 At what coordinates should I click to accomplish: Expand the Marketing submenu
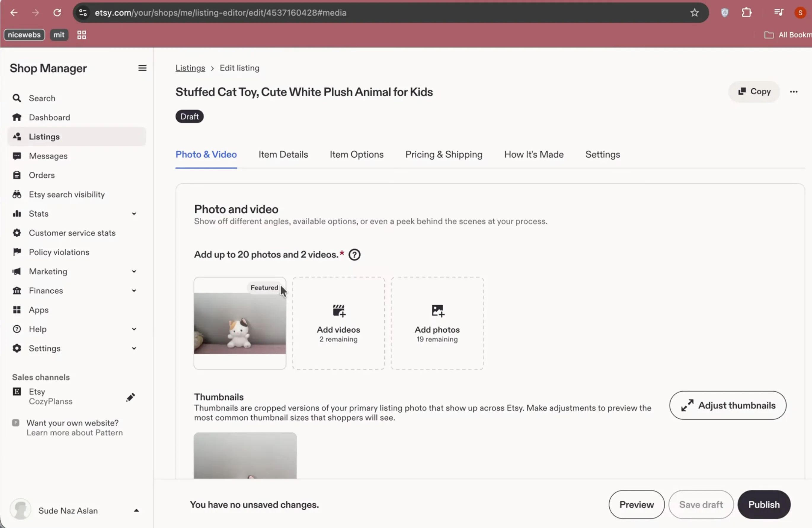click(134, 271)
